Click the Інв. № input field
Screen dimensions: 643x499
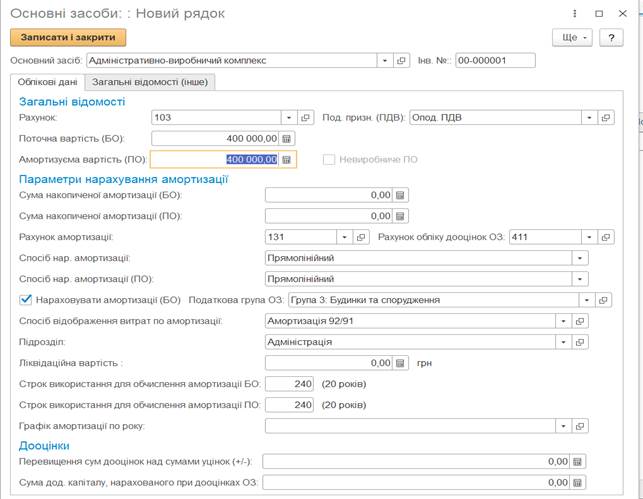(494, 61)
